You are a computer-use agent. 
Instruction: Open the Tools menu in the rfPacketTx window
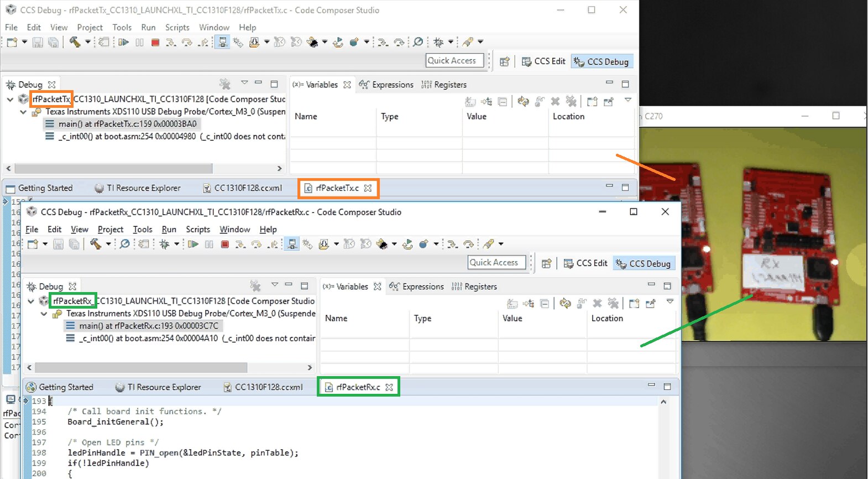pos(122,28)
